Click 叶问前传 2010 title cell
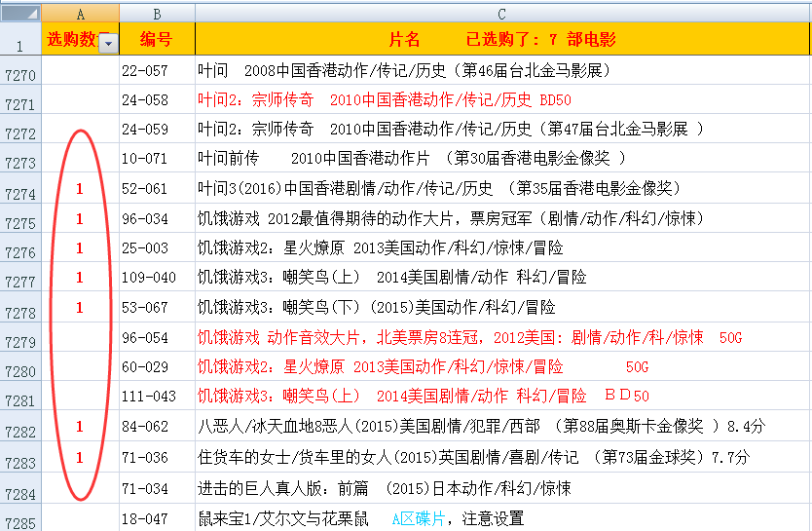The width and height of the screenshot is (812, 531). 501,158
